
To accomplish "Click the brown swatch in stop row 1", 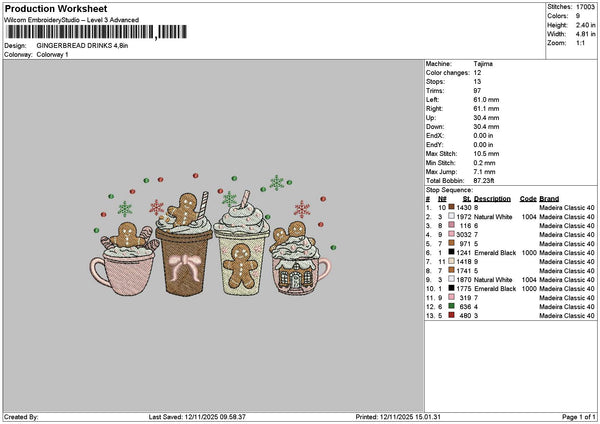I will (x=452, y=207).
